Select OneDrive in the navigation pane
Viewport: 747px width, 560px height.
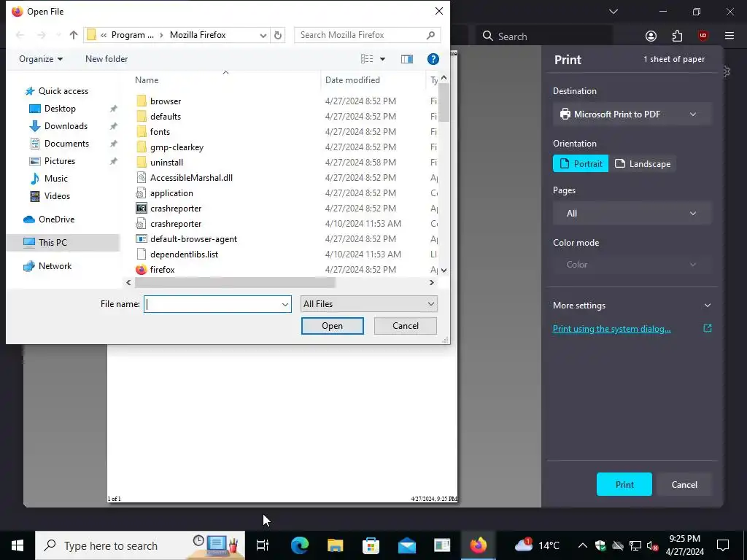coord(56,219)
